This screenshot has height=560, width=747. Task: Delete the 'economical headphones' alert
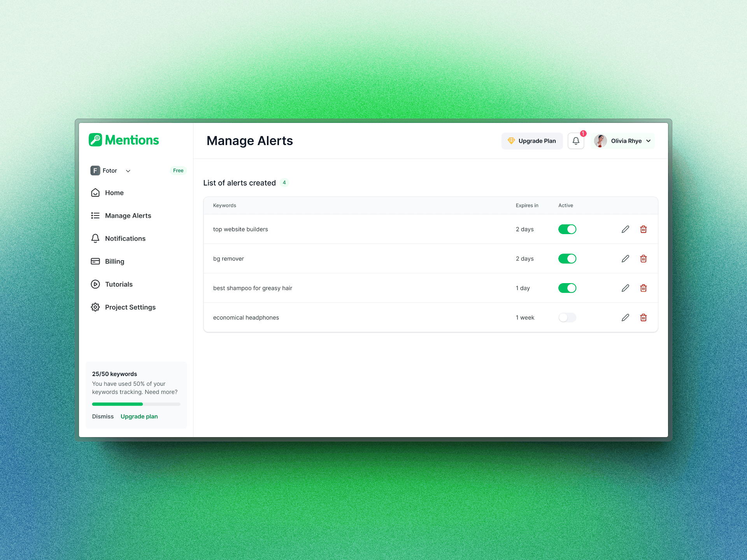click(x=643, y=317)
